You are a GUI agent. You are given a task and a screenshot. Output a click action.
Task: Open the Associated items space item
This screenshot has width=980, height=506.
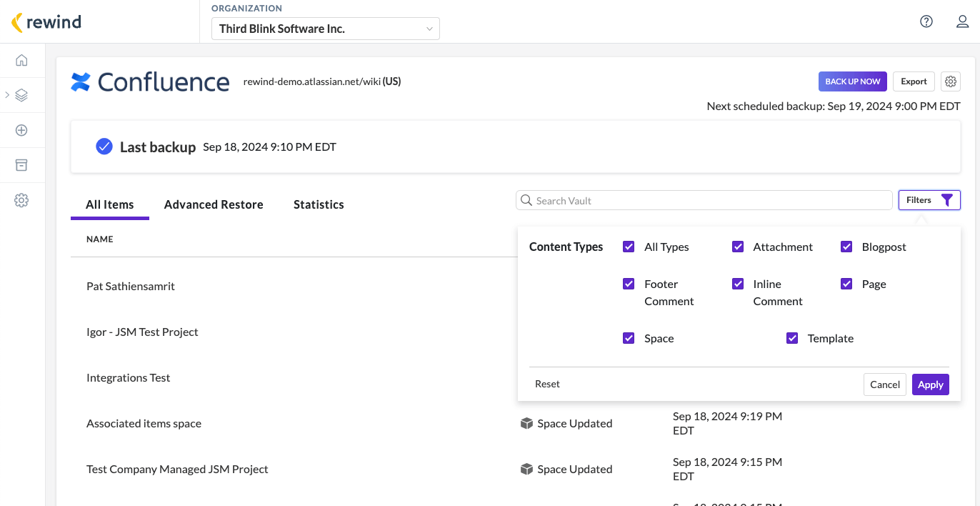pyautogui.click(x=144, y=423)
